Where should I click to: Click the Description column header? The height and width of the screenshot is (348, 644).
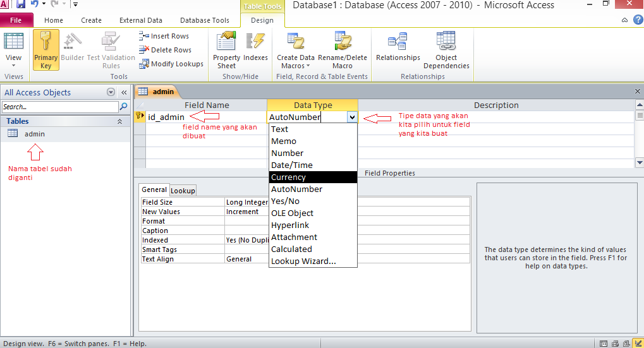(496, 105)
